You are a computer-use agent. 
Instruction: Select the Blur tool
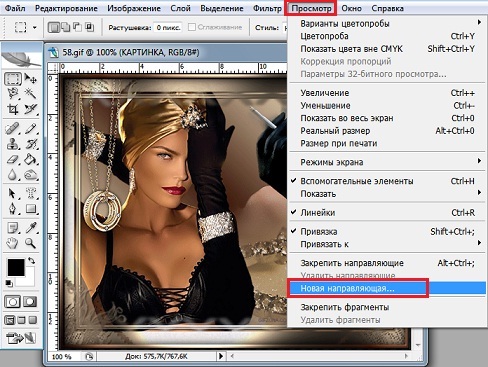pos(13,175)
